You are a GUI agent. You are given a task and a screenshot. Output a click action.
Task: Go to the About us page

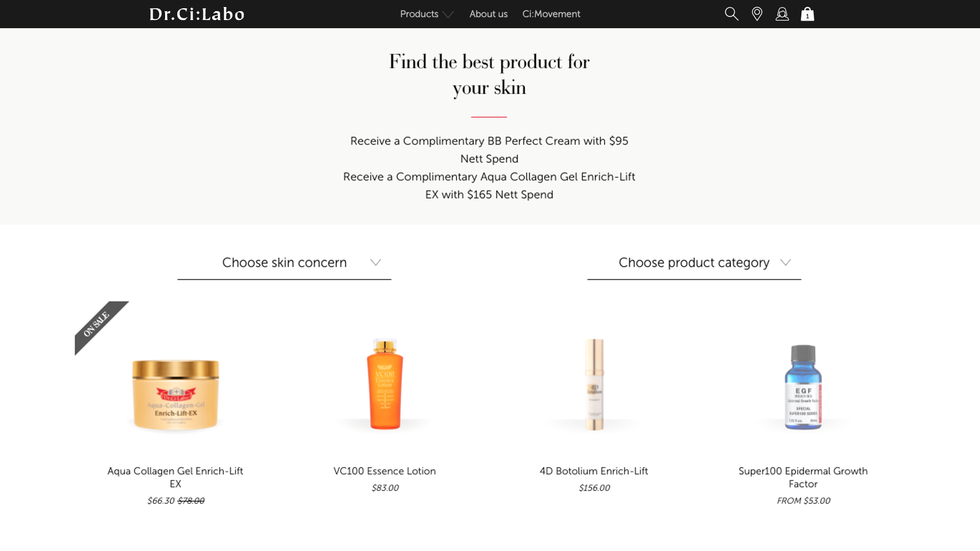488,14
